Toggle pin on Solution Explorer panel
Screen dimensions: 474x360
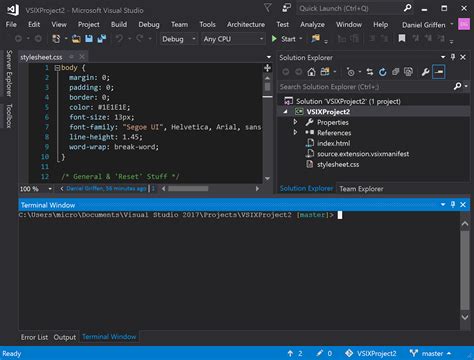453,57
